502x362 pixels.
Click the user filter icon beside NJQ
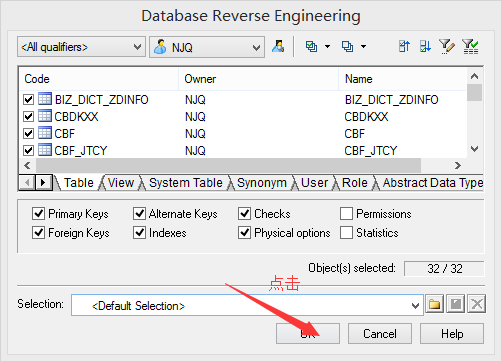(x=278, y=46)
